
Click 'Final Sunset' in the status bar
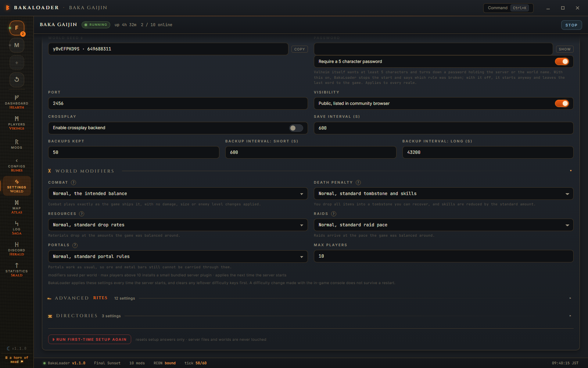click(107, 363)
